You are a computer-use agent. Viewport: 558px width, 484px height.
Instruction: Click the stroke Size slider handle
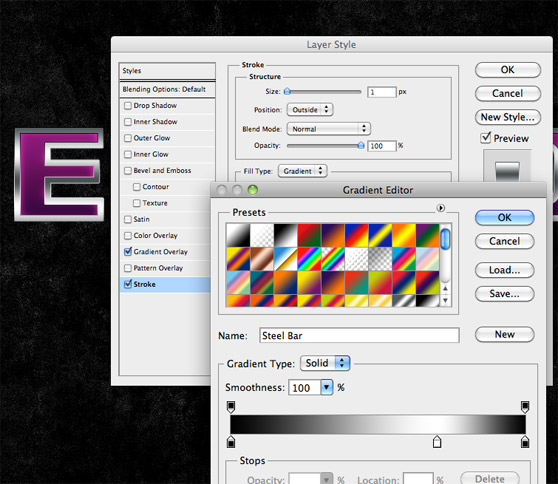288,92
